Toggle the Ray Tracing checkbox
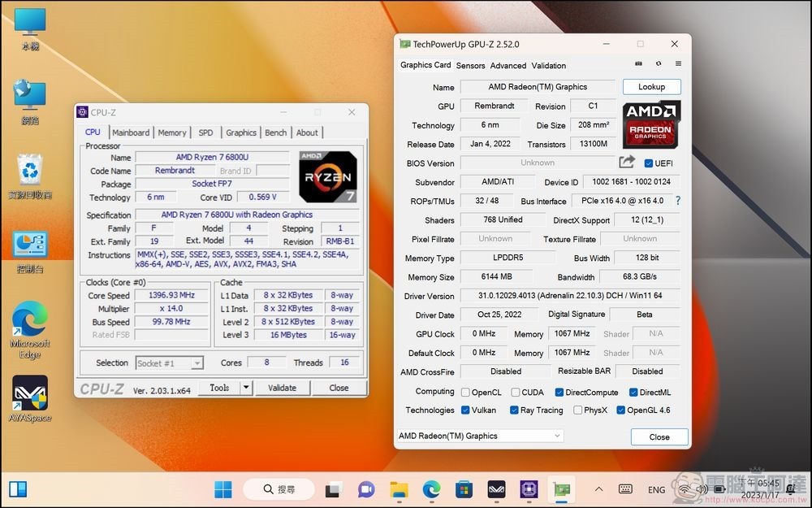812x508 pixels. coord(514,410)
